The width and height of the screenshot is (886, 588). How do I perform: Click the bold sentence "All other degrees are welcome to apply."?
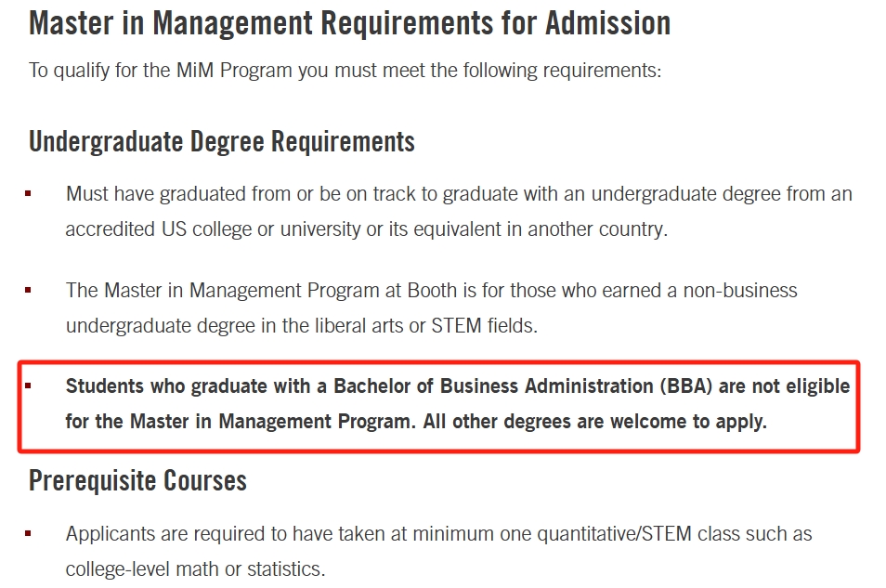(594, 422)
